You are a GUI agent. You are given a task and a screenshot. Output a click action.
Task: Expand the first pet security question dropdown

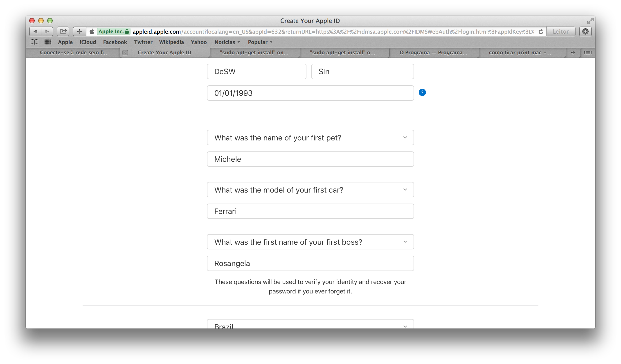point(310,138)
